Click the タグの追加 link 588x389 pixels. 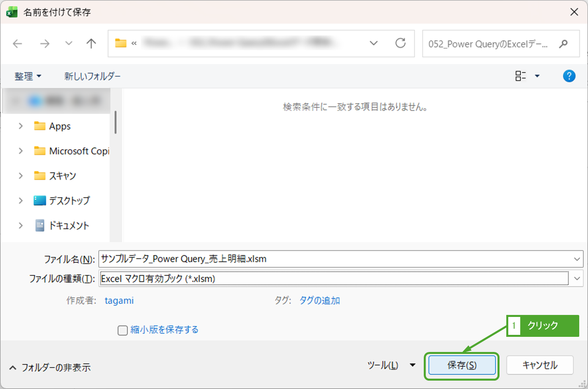[319, 301]
